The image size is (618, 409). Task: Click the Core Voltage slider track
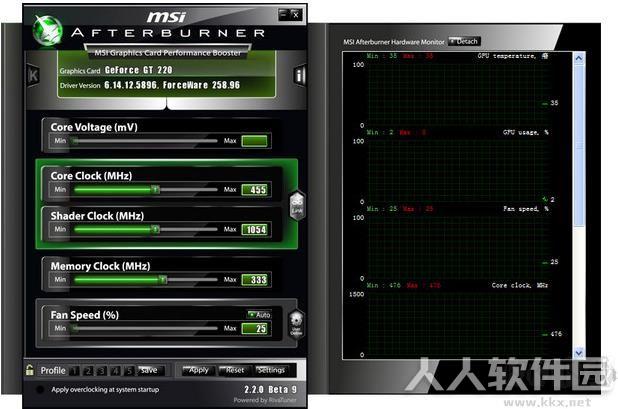(145, 141)
